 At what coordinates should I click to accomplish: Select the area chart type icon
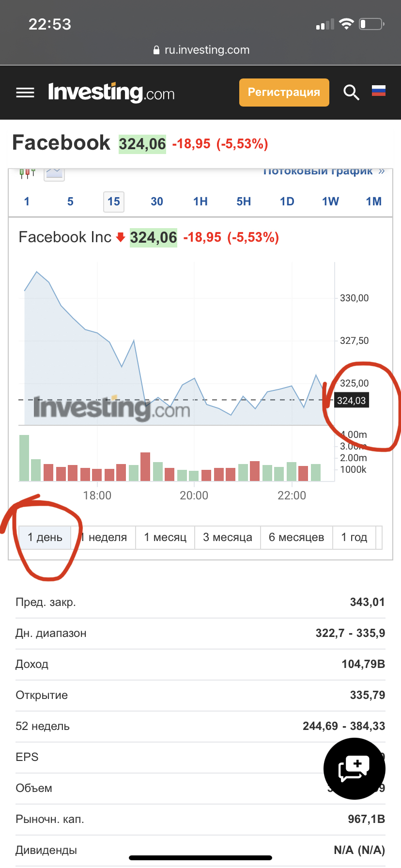54,173
